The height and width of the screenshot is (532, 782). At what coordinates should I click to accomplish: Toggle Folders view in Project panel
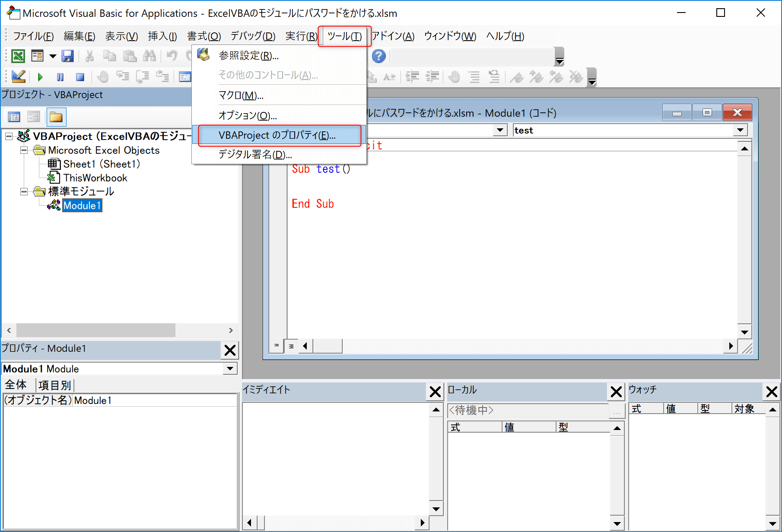56,117
